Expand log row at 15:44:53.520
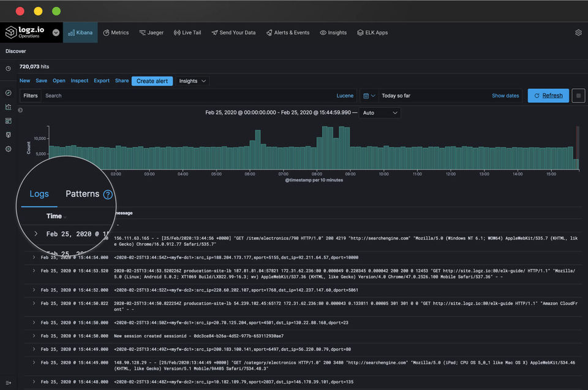The height and width of the screenshot is (390, 588). pyautogui.click(x=34, y=270)
